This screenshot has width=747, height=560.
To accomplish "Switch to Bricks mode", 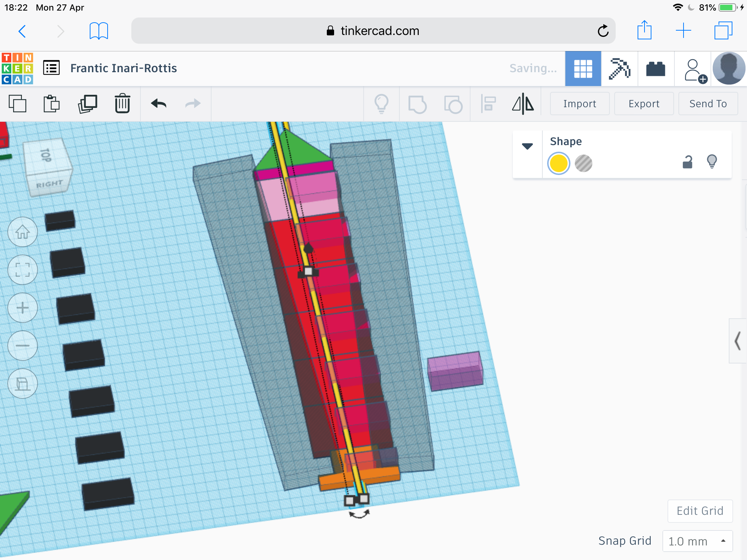I will tap(656, 69).
